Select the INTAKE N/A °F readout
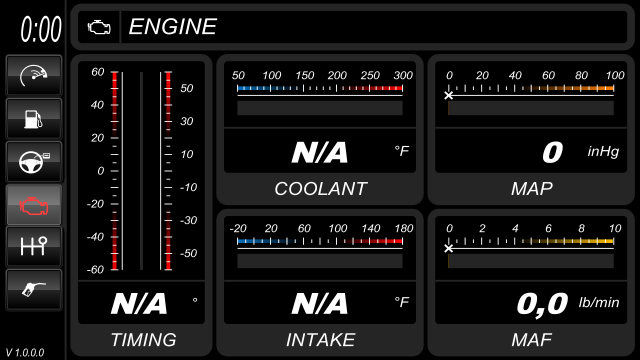Viewport: 640px width, 360px height. pos(320,303)
